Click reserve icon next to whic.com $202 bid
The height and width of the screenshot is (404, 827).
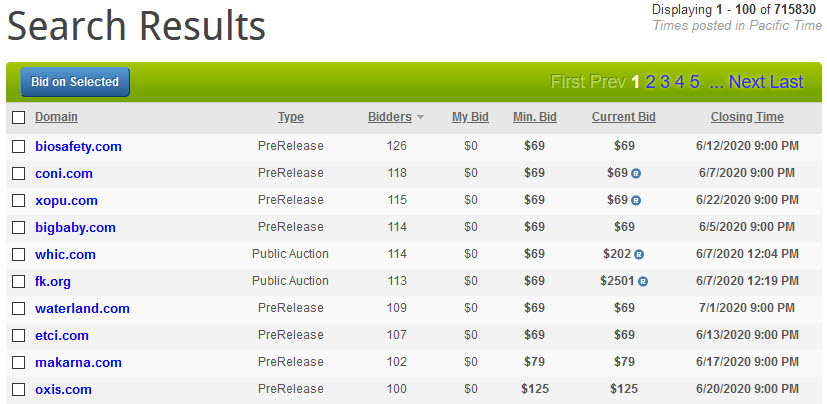[639, 255]
